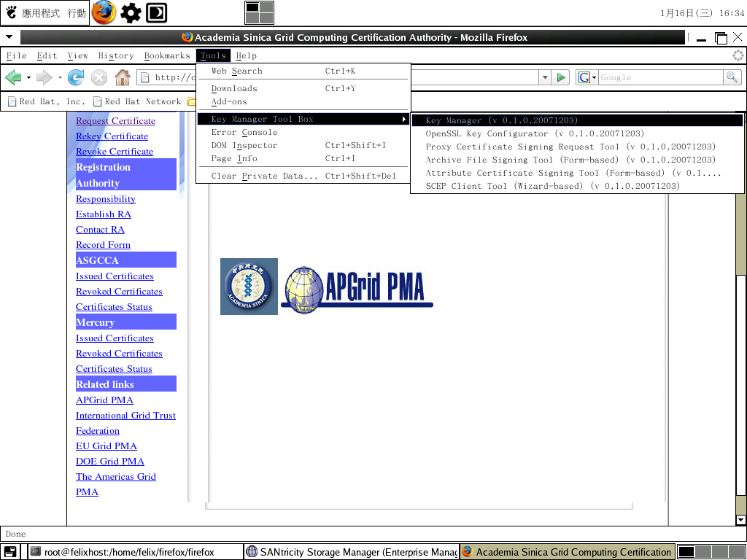The image size is (747, 560).
Task: Select Add-ons in Tools menu
Action: tap(303, 101)
